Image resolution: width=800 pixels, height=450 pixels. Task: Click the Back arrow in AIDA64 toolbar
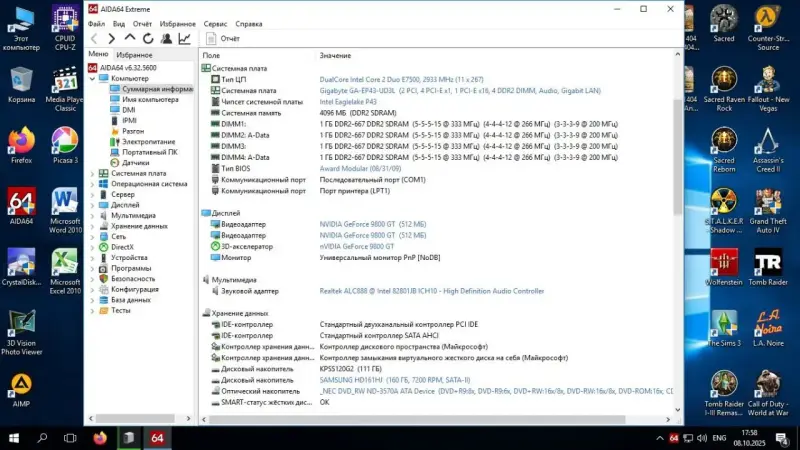coord(96,39)
